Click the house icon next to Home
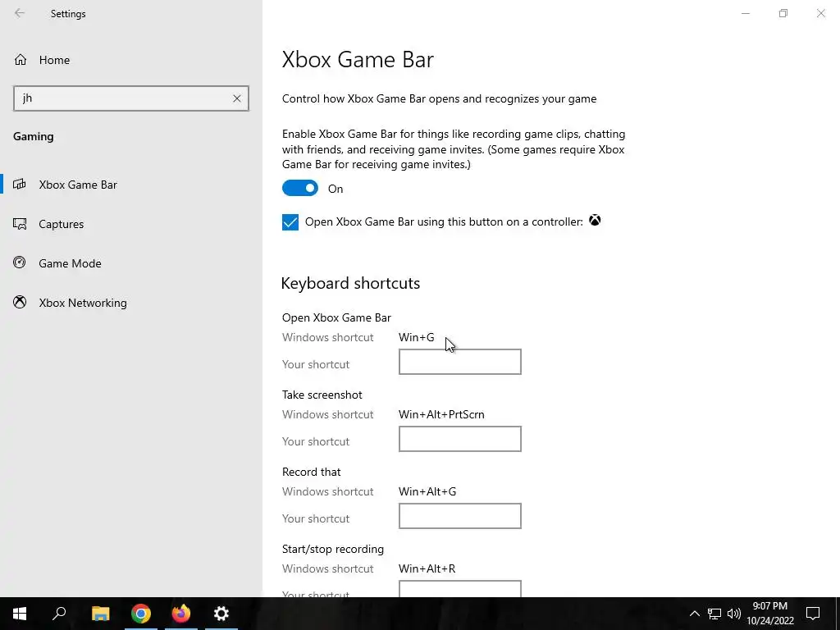Viewport: 840px width, 630px height. [x=21, y=60]
